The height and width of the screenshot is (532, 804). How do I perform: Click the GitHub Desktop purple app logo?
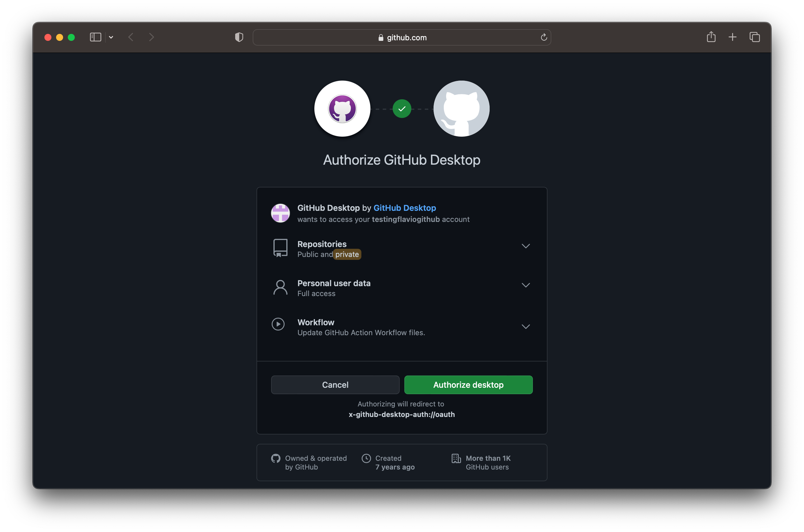342,109
